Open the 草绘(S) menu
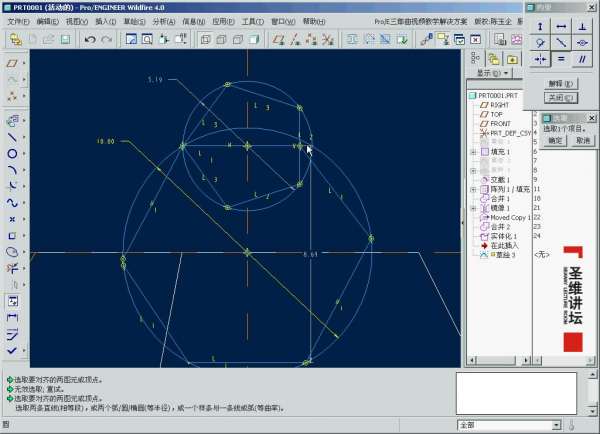Viewport: 600px width, 434px height. [134, 21]
